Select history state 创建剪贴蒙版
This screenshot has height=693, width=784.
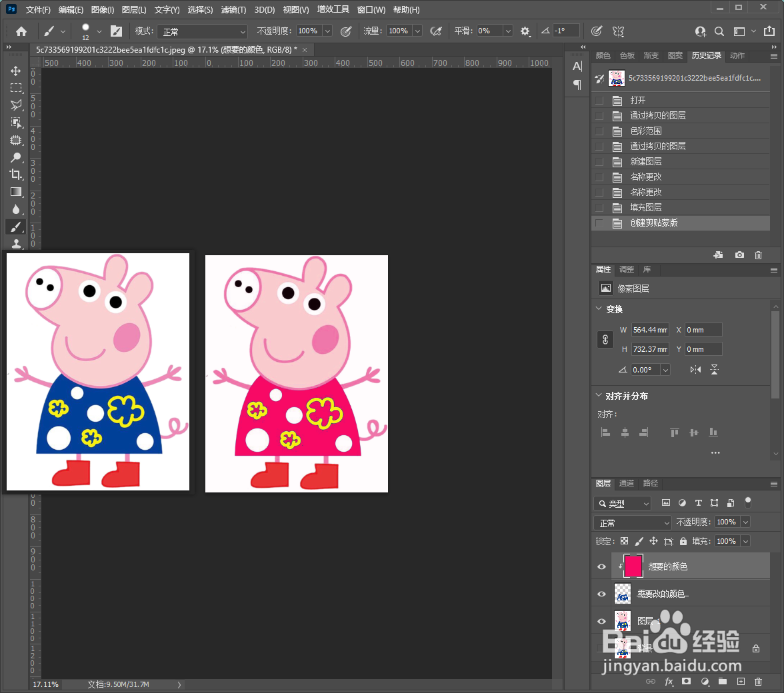click(680, 223)
